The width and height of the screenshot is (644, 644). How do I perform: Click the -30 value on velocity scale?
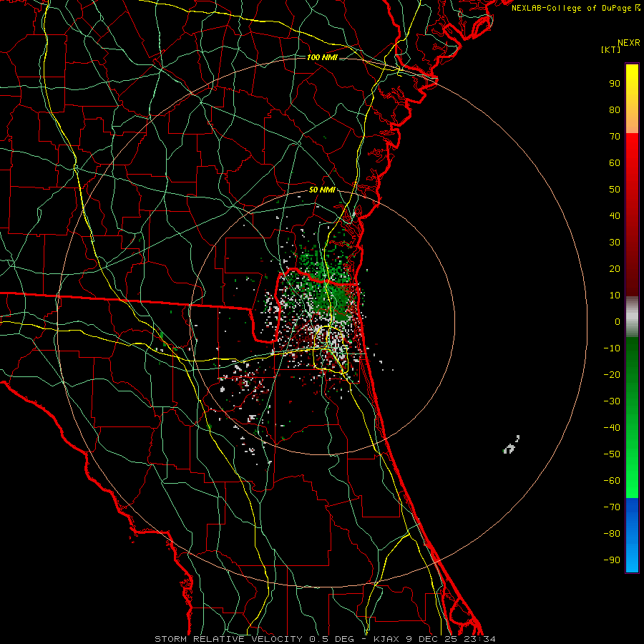pos(612,401)
